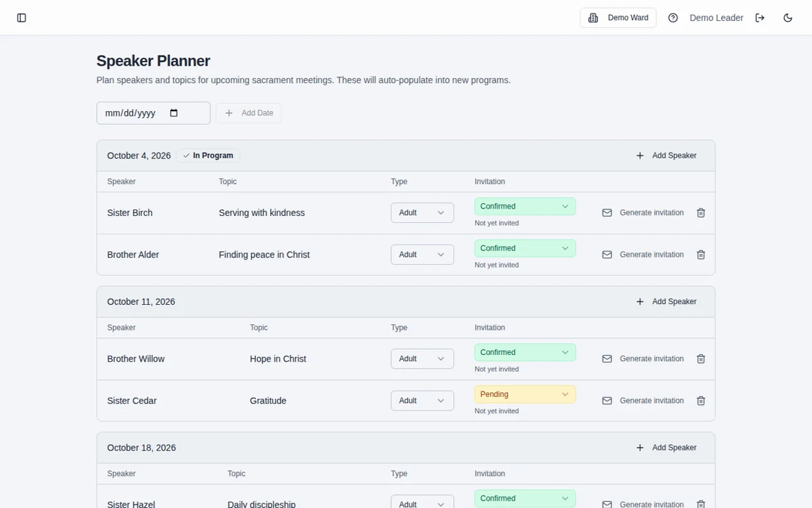This screenshot has height=508, width=812.
Task: Open the Demo Ward selector
Action: (618, 18)
